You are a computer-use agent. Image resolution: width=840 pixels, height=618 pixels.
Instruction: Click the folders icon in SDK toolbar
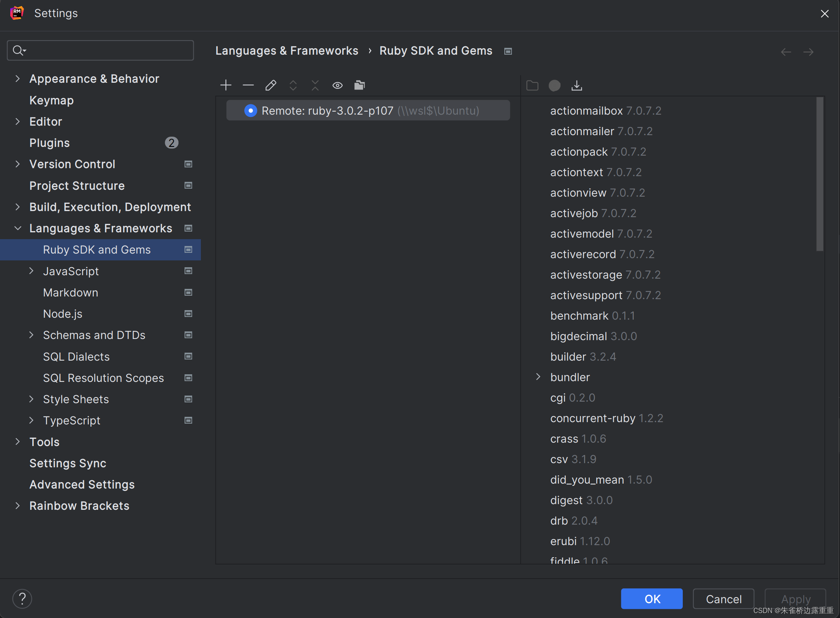pos(359,85)
